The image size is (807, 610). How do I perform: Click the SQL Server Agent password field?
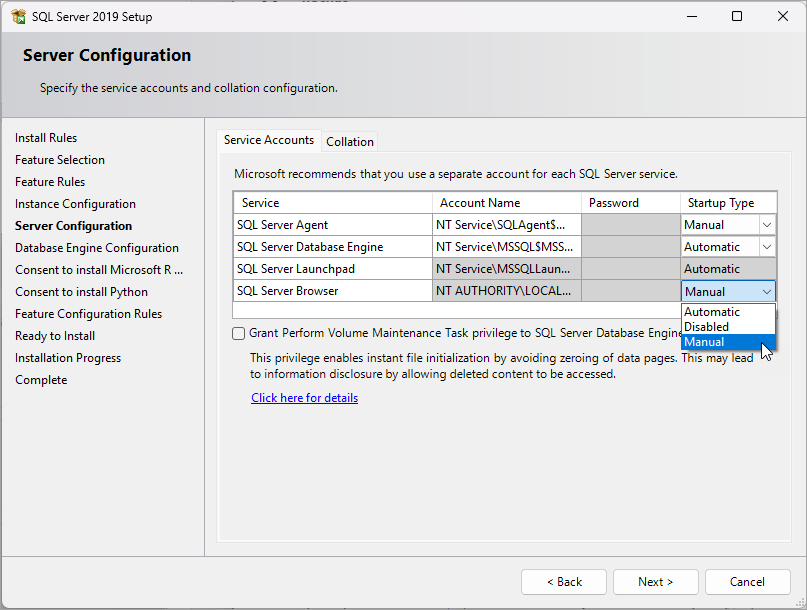coord(630,225)
